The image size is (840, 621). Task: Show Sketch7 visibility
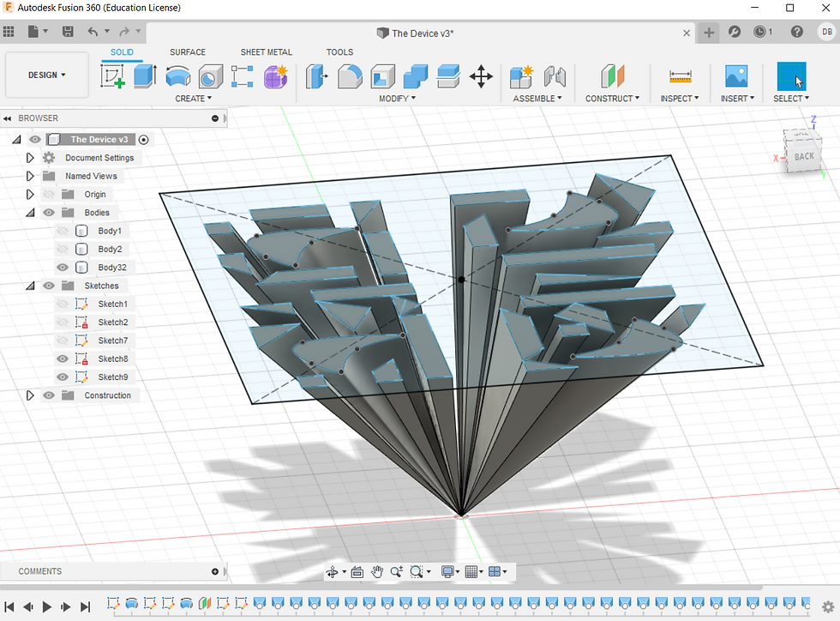[63, 341]
